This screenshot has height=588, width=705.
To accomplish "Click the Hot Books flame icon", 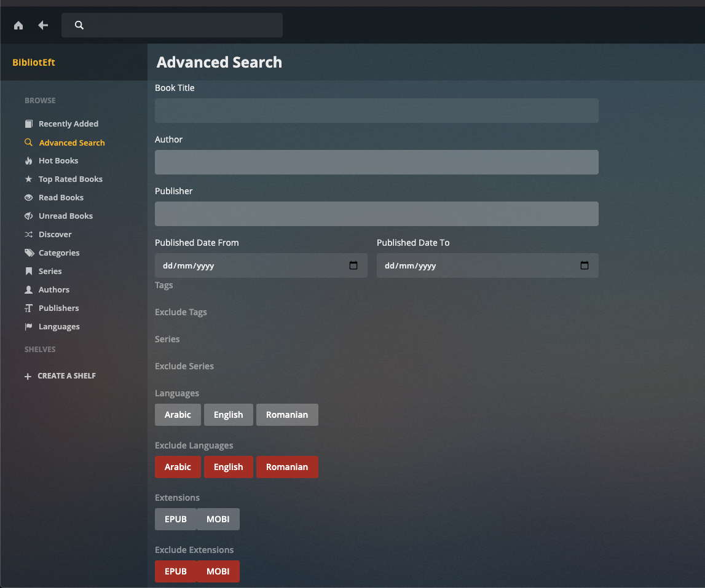I will coord(29,160).
